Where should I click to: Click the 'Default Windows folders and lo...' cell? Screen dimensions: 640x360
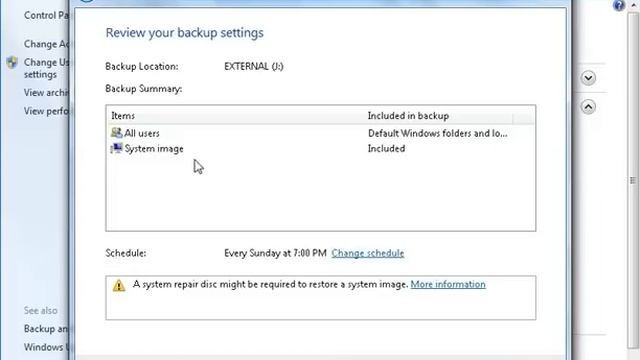click(x=438, y=133)
